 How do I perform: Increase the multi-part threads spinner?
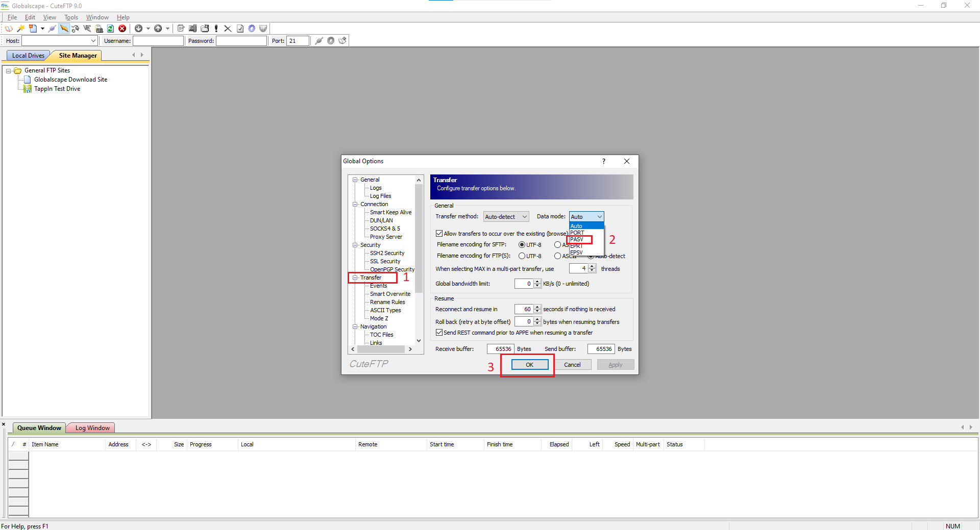[592, 266]
